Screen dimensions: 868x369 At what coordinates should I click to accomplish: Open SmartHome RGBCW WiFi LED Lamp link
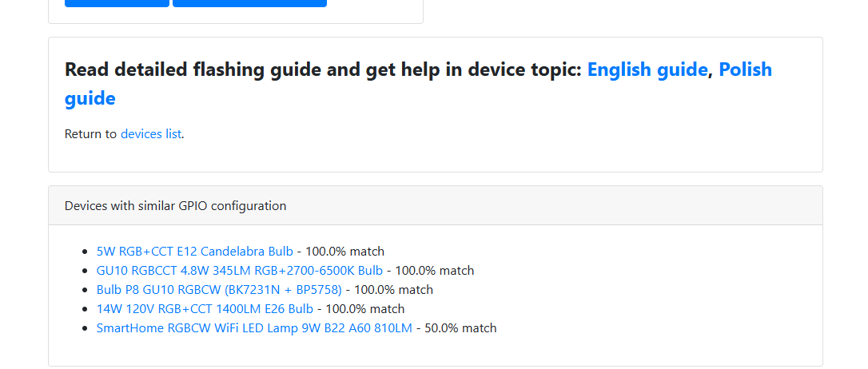pos(254,327)
